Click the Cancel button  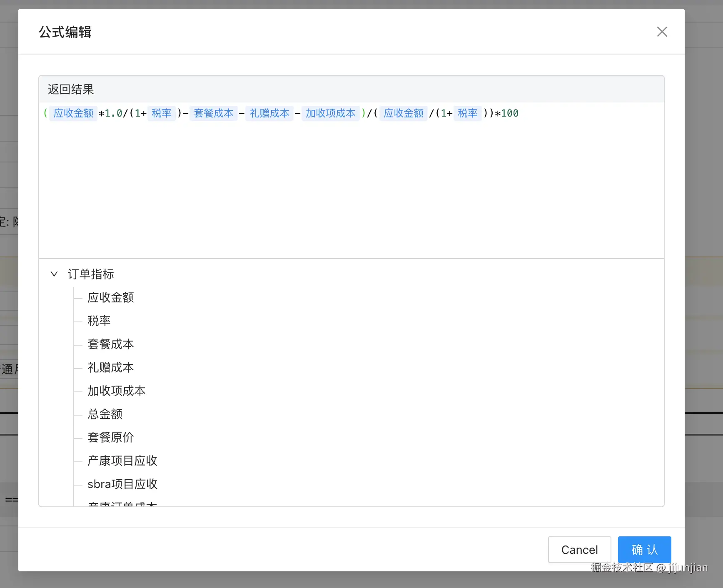(579, 550)
